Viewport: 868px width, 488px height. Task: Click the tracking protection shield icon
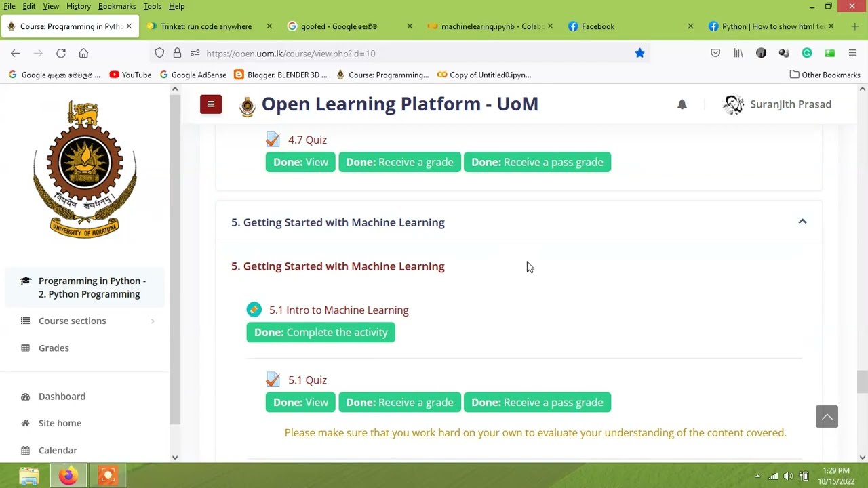click(159, 53)
